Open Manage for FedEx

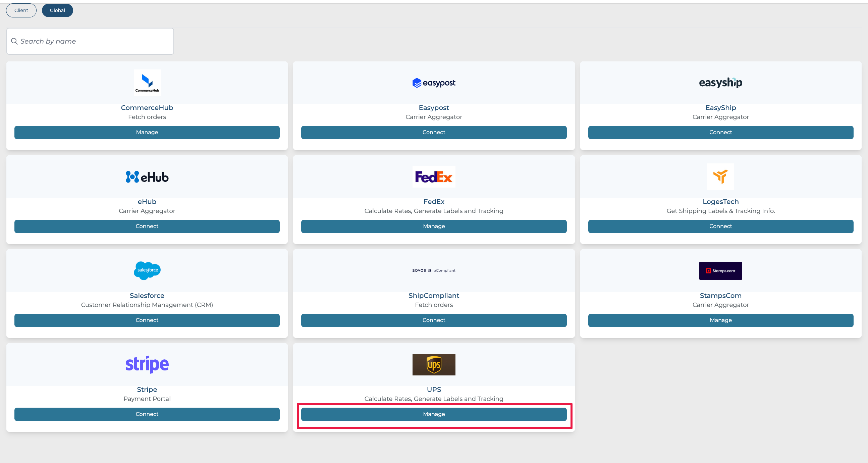pos(434,226)
